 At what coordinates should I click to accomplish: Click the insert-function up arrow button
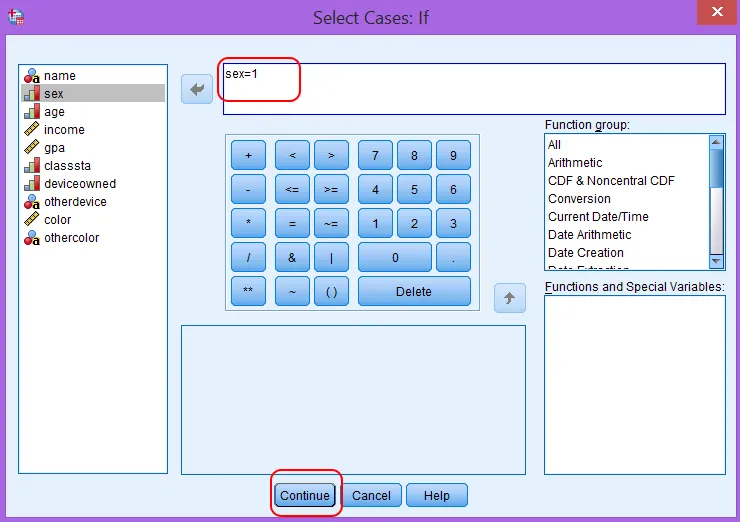point(510,298)
